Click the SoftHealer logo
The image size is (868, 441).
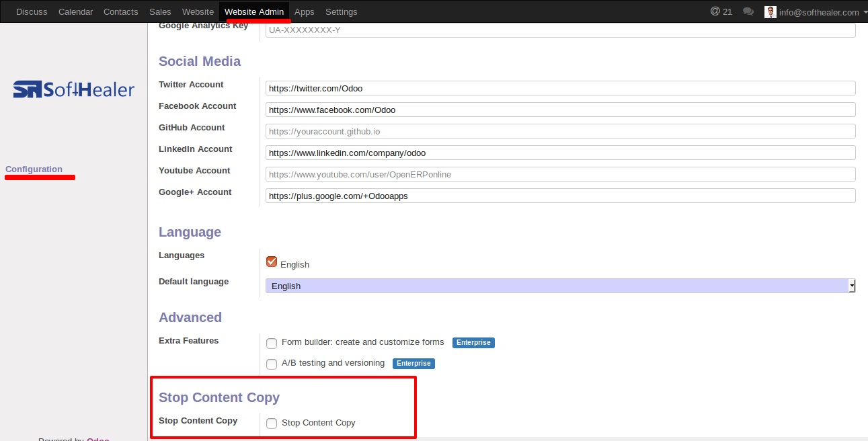tap(74, 89)
